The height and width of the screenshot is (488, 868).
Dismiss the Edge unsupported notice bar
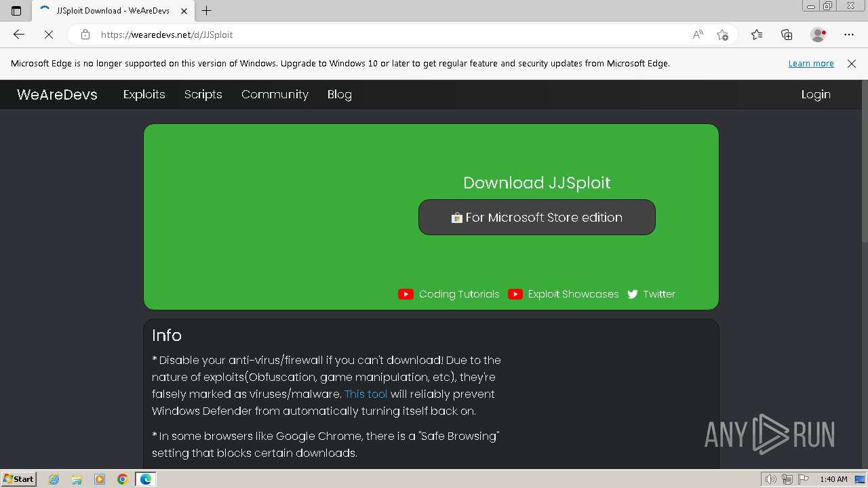pyautogui.click(x=852, y=63)
